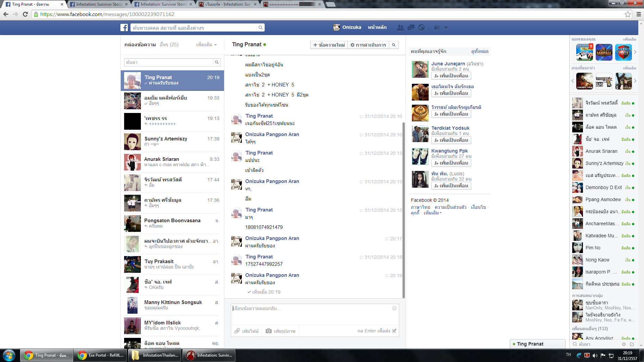This screenshot has width=644, height=362.
Task: Bookmark page with Chrome star icon
Action: click(628, 14)
